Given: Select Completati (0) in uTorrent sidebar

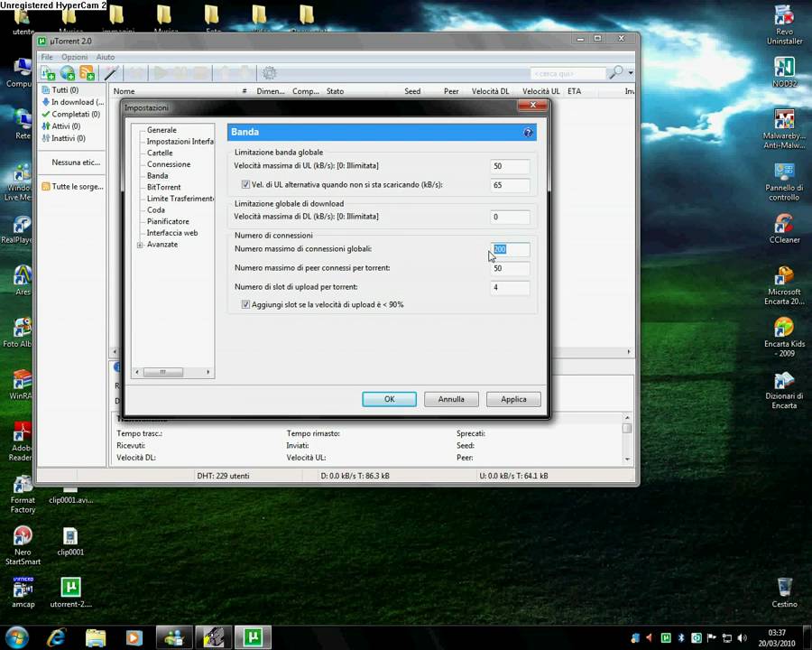Looking at the screenshot, I should click(x=71, y=114).
